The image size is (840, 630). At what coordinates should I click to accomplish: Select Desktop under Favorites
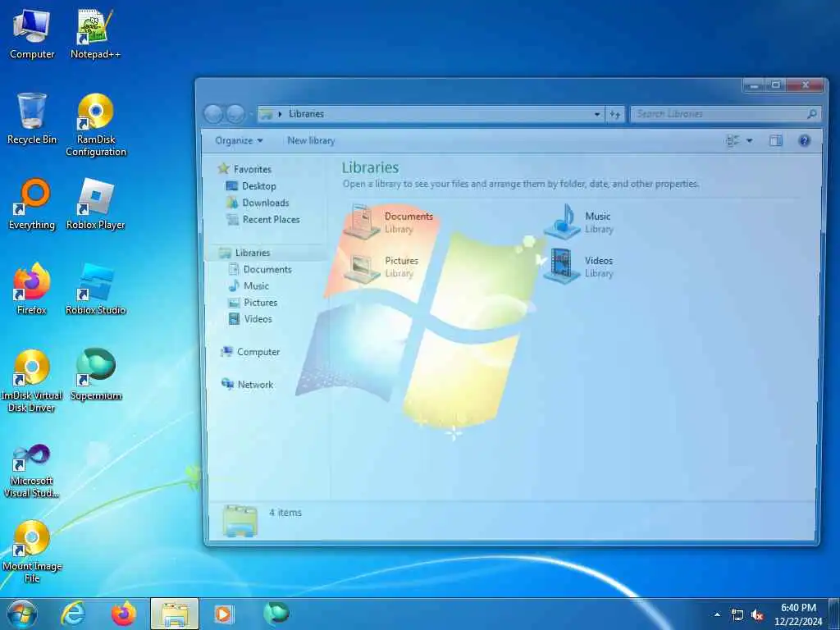click(251, 186)
